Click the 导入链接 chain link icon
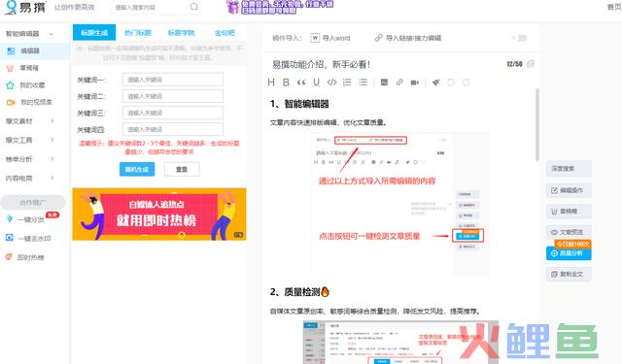This screenshot has height=364, width=622. [378, 38]
